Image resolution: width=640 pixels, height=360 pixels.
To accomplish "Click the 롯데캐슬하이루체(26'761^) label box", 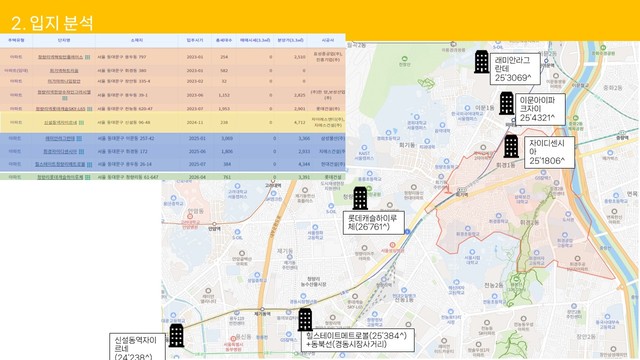I will [373, 222].
